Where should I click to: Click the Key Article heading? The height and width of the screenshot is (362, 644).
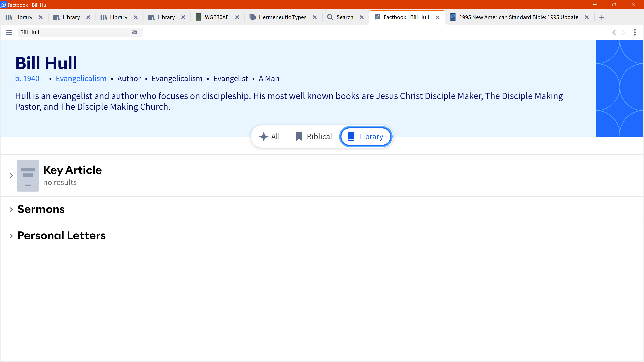coord(72,170)
